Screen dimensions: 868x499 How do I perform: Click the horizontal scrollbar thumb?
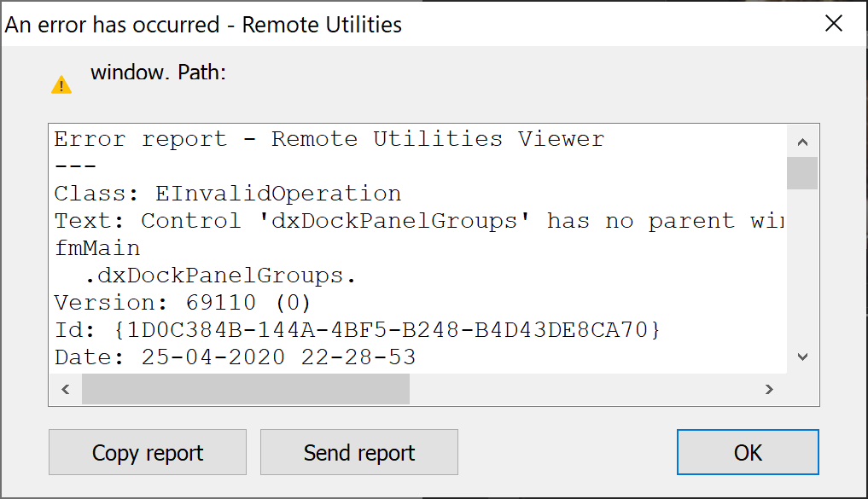[246, 389]
